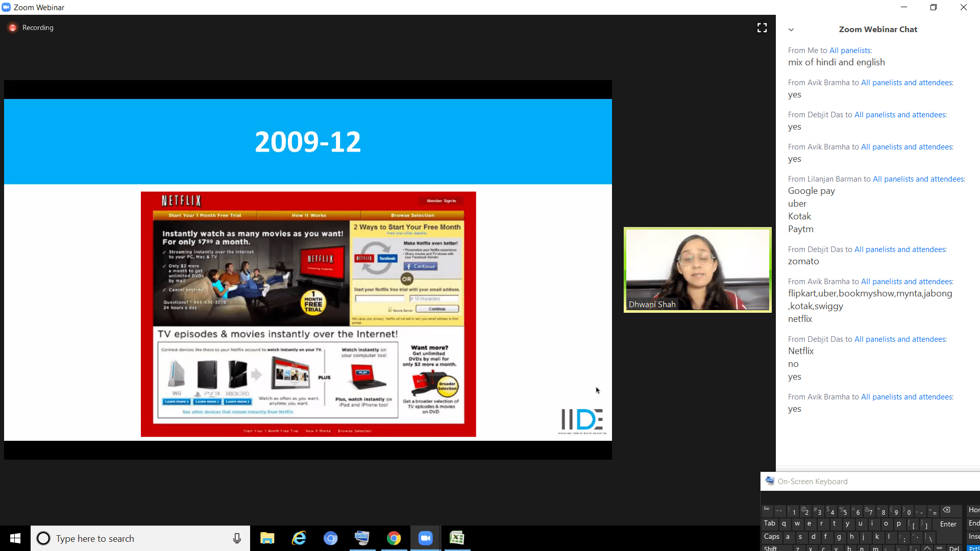Open the blue Chromium browser on taskbar

click(330, 538)
